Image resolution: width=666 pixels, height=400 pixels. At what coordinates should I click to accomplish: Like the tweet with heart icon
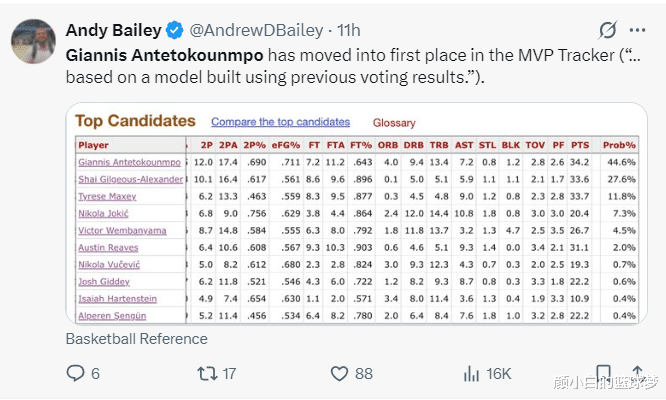(337, 373)
